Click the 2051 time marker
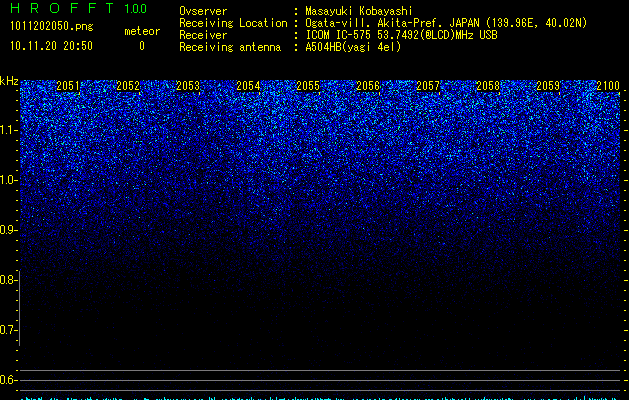This screenshot has width=629, height=400. click(68, 86)
